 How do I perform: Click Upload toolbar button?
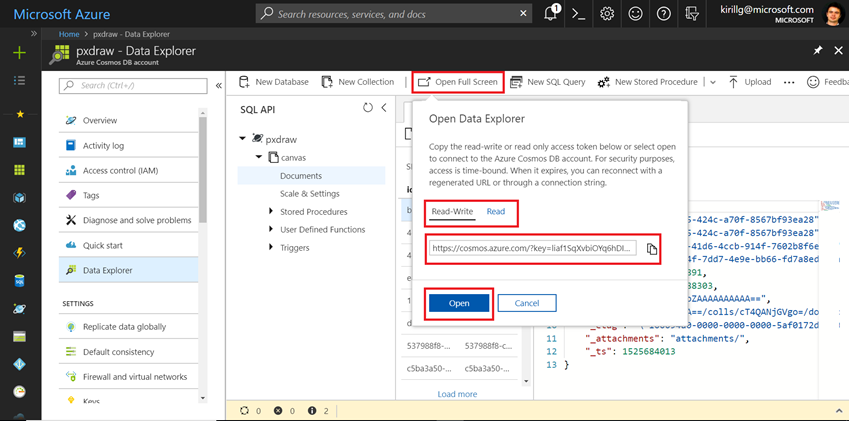[749, 82]
